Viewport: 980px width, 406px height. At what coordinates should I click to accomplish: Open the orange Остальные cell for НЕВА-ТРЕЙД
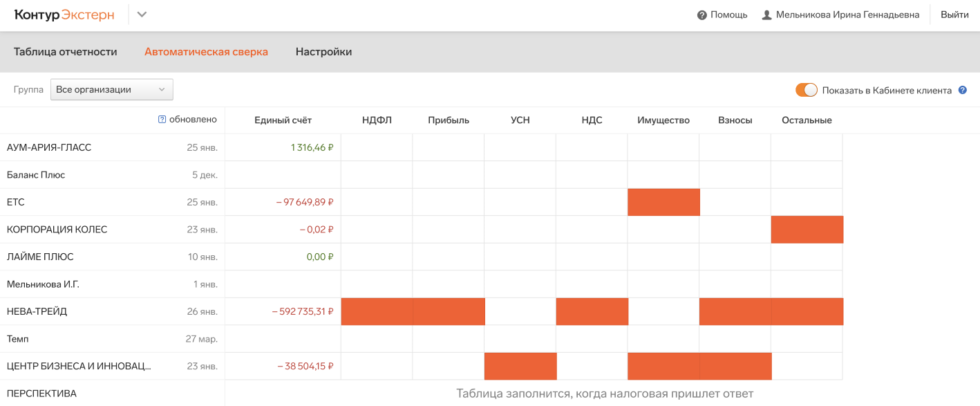pyautogui.click(x=807, y=311)
